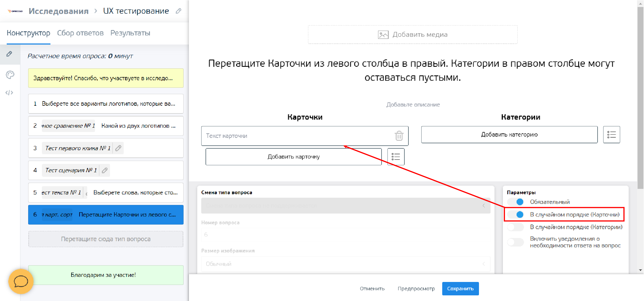Image resolution: width=644 pixels, height=301 pixels.
Task: Open the orange chat support bubble
Action: coord(21,281)
